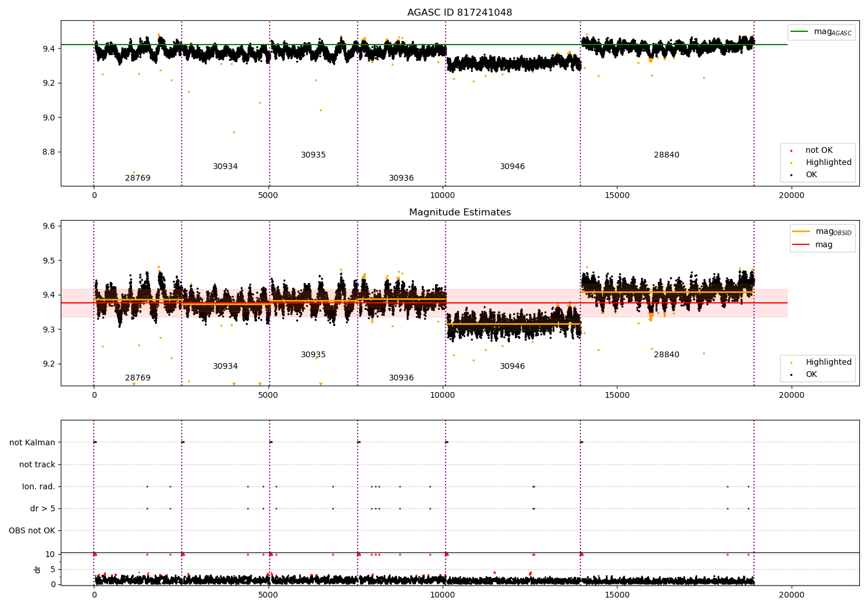Click y-axis tick 8.8 in AGASC plot
The width and height of the screenshot is (868, 608).
click(47, 152)
